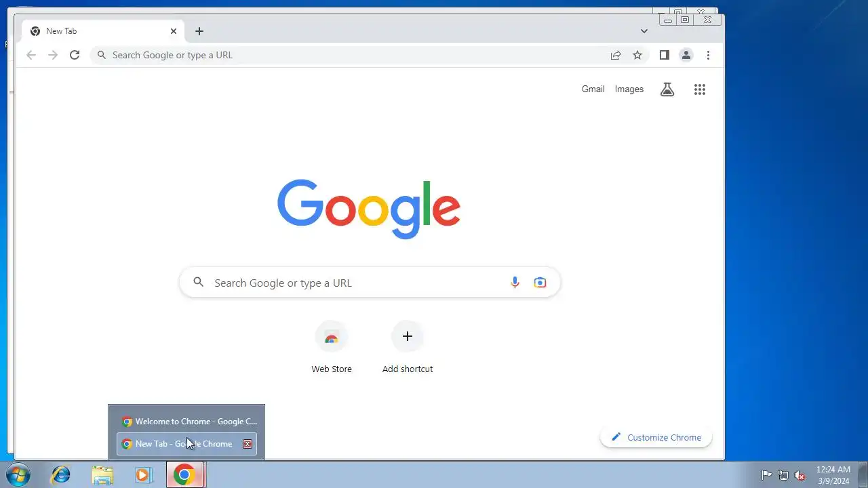Open the Images link
The height and width of the screenshot is (488, 868).
tap(629, 89)
